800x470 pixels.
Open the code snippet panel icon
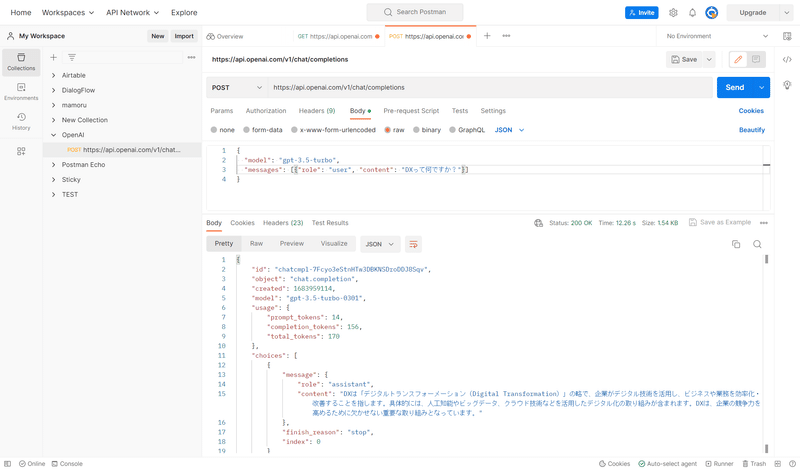pyautogui.click(x=787, y=60)
